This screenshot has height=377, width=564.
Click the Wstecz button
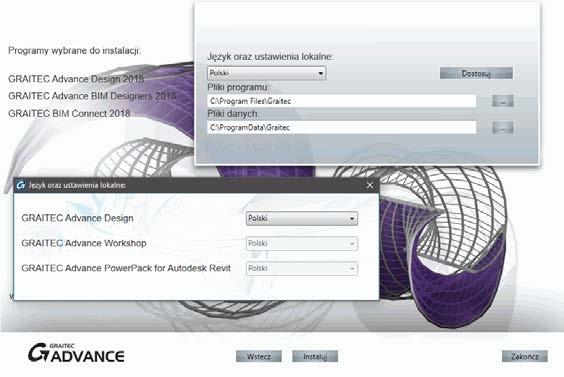point(259,356)
